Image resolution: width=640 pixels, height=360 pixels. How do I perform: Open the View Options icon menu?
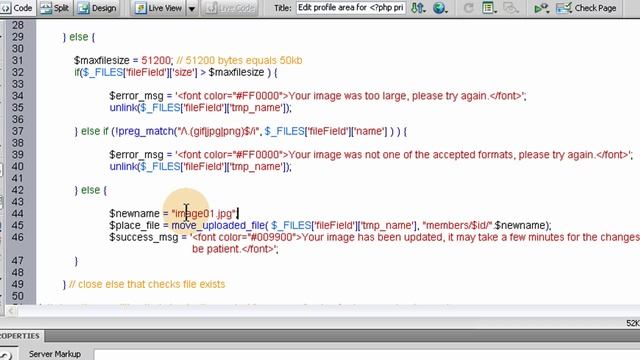pyautogui.click(x=489, y=8)
